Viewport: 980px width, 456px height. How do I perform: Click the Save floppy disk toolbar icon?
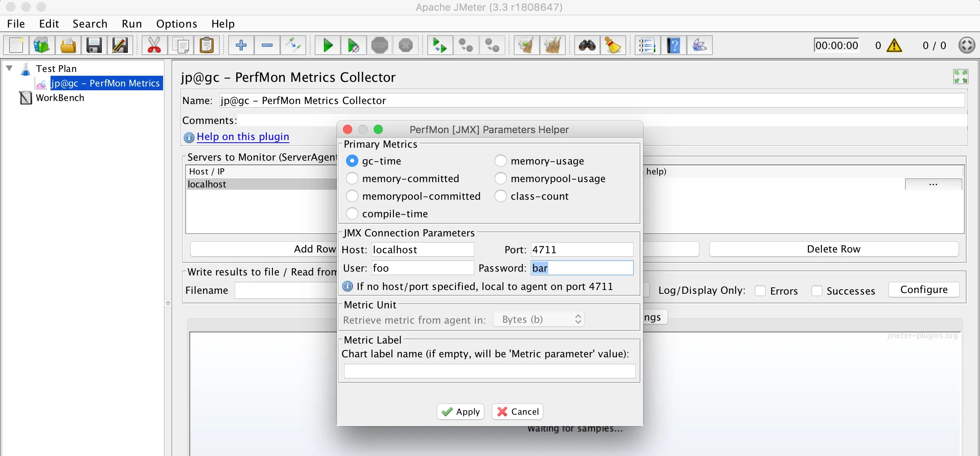tap(94, 46)
